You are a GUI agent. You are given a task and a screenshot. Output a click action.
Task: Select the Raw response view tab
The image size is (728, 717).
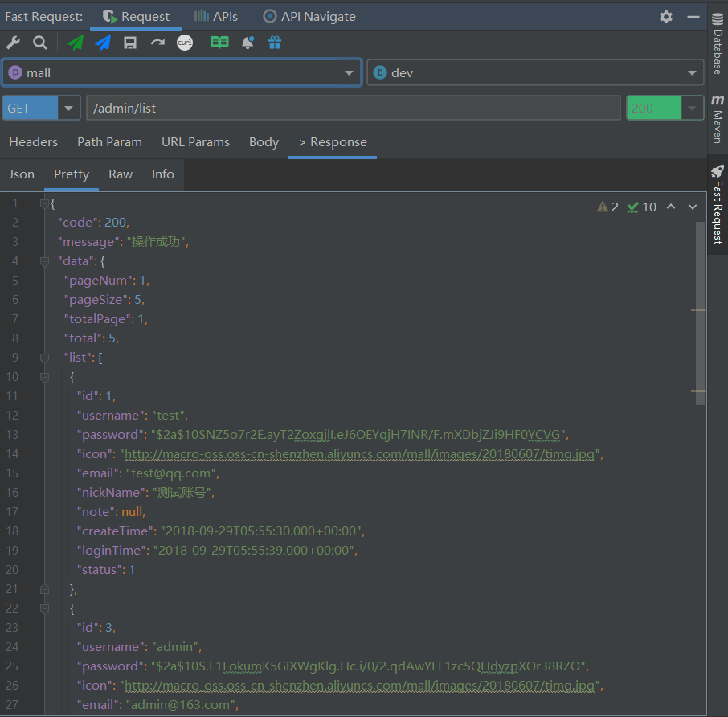coord(121,174)
